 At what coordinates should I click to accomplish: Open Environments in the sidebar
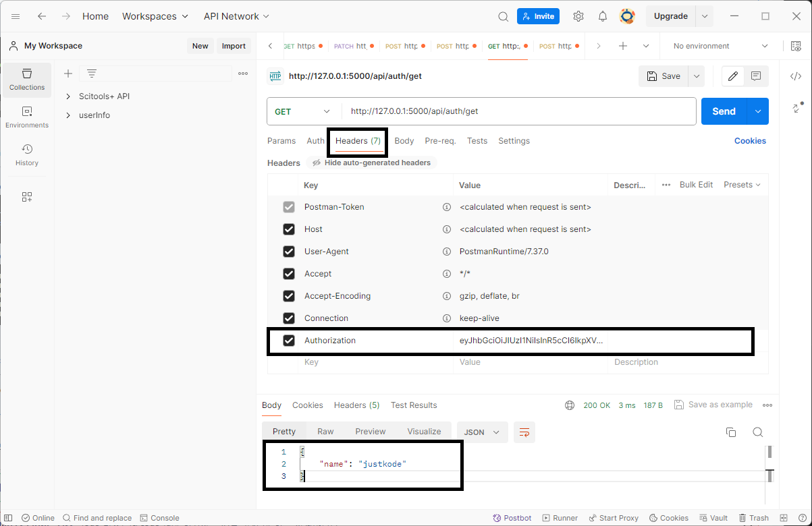point(27,117)
